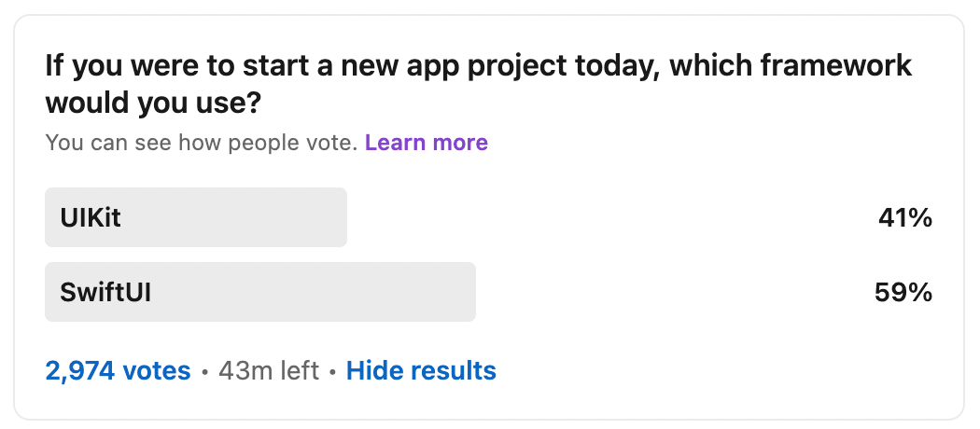Open the Learn more link

427,143
